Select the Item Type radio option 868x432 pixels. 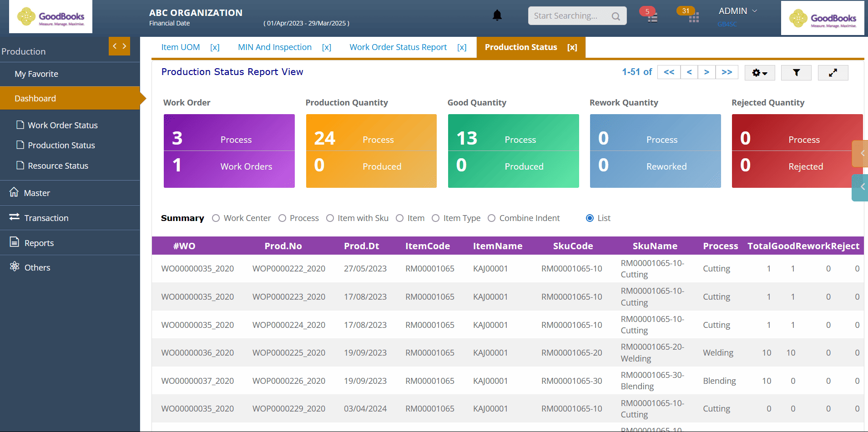[436, 218]
